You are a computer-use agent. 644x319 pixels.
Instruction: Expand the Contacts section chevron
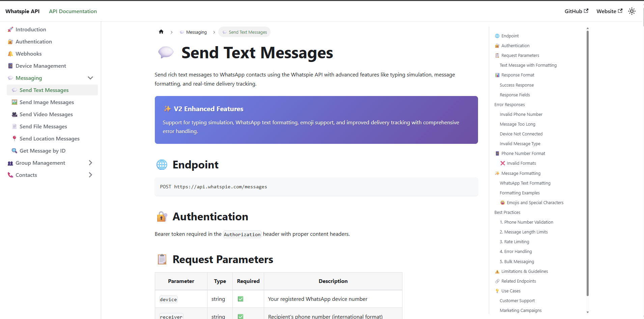90,175
